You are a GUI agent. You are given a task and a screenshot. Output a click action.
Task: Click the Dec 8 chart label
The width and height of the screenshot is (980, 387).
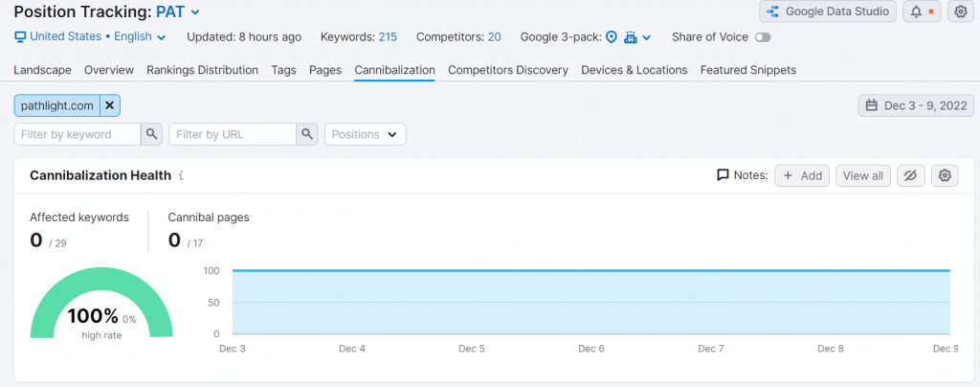[x=831, y=349]
